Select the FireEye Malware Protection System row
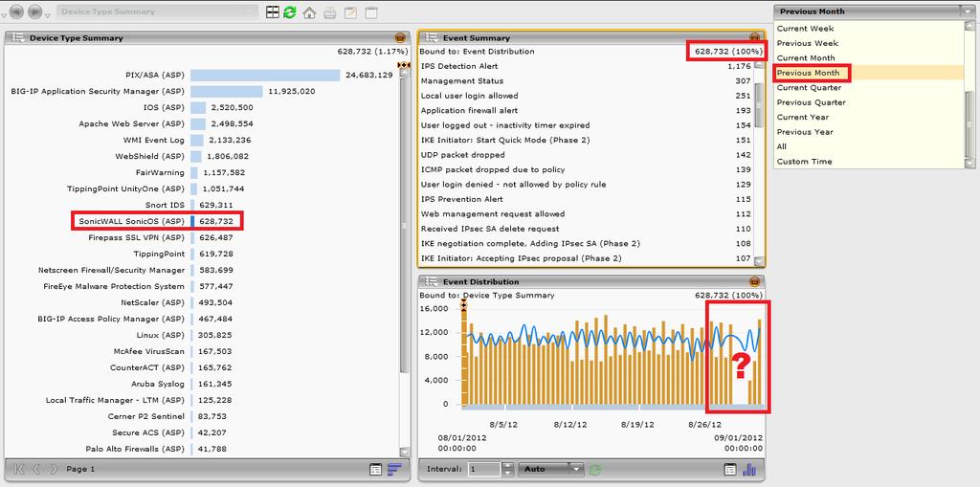980x487 pixels. (203, 286)
